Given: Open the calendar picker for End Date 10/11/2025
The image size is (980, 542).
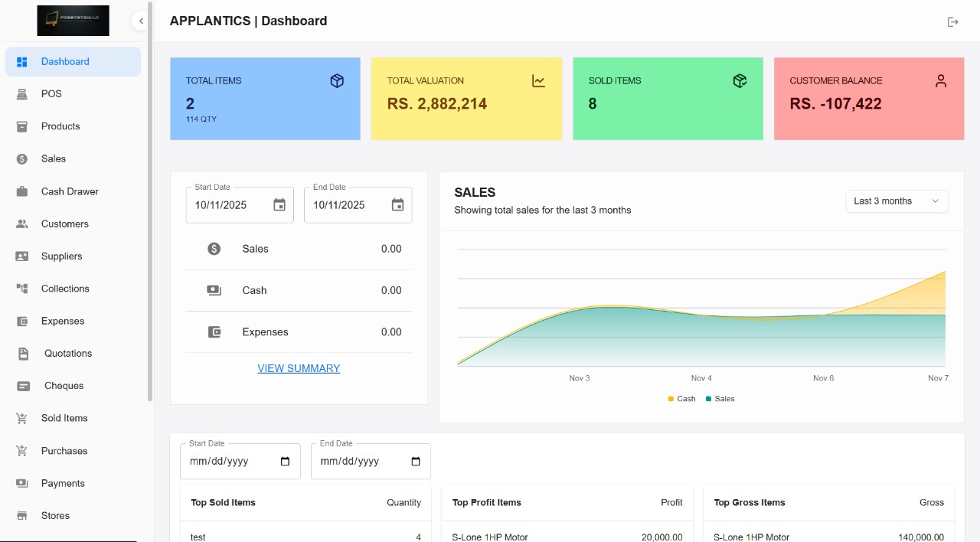Looking at the screenshot, I should pos(397,205).
